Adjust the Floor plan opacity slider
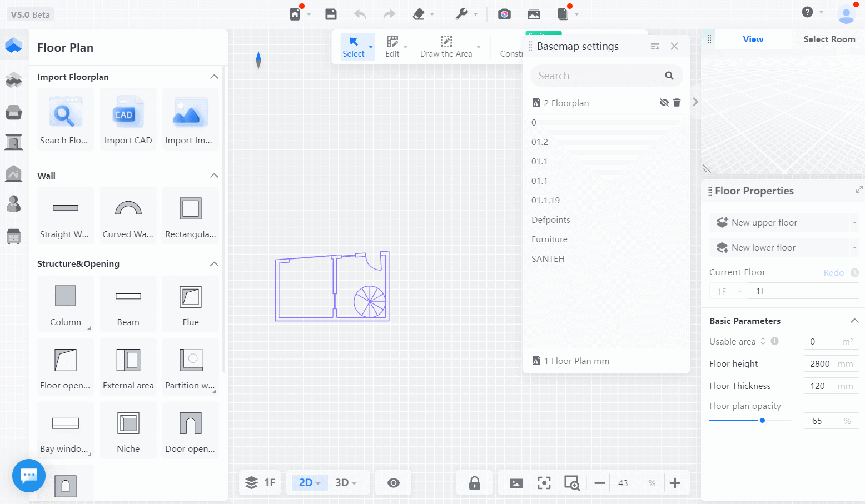 (x=762, y=421)
